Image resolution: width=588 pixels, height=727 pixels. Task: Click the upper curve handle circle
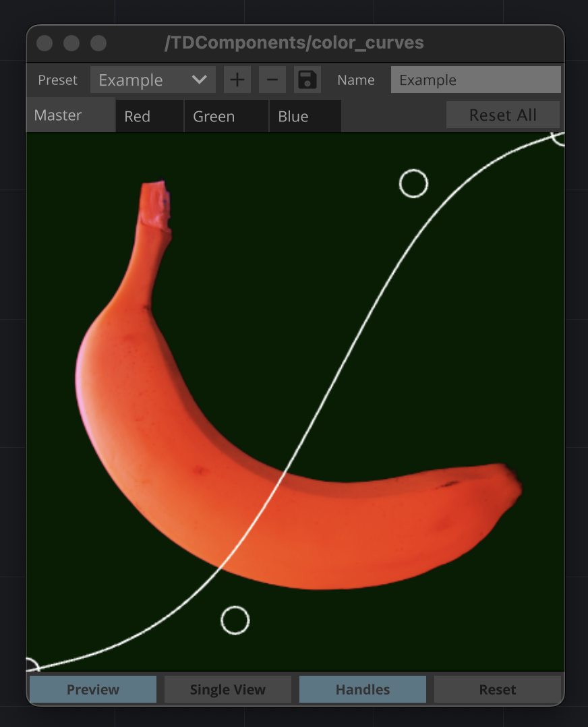pos(413,183)
